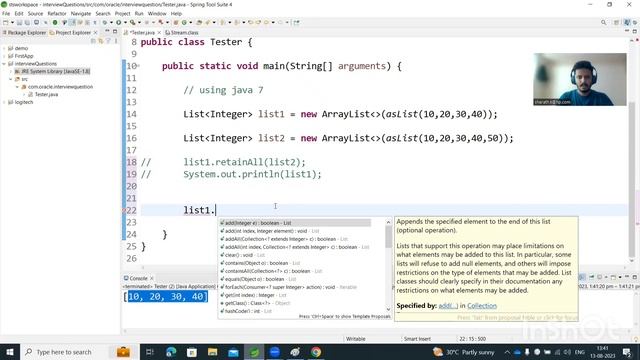This screenshot has width=640, height=360.
Task: Open the Collection link in Javadoc popup
Action: (x=482, y=306)
